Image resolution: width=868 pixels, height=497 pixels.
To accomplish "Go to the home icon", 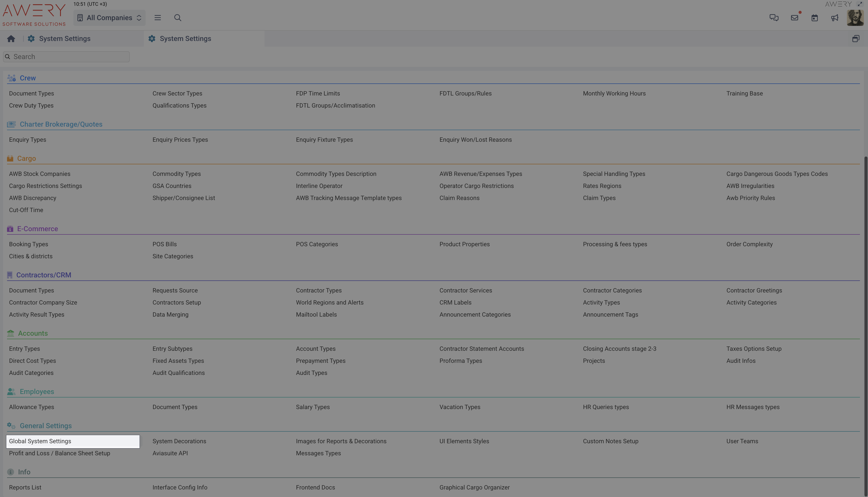I will coord(11,39).
